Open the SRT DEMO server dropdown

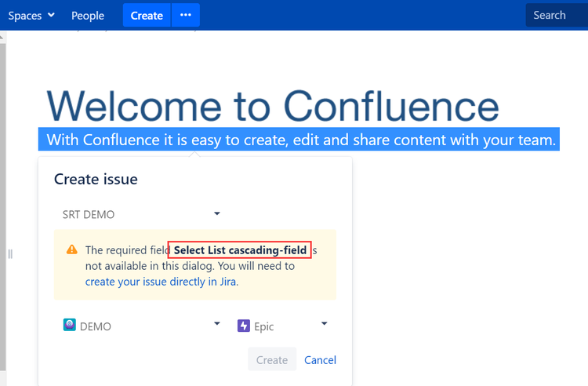click(140, 214)
